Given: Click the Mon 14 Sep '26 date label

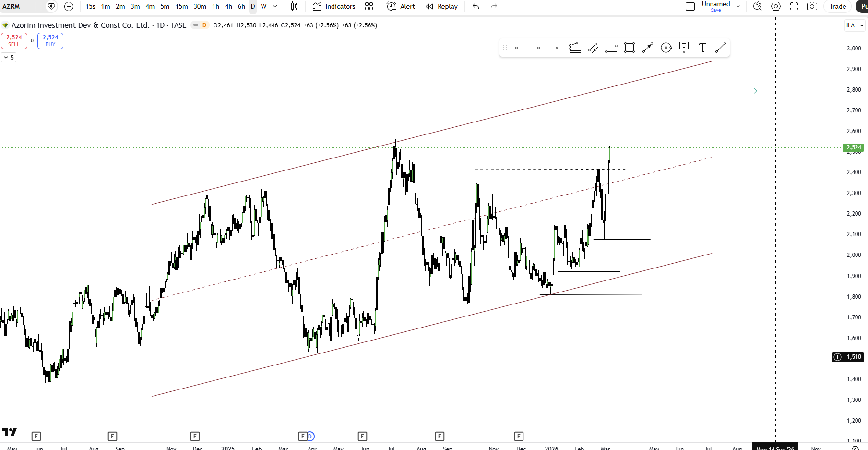Looking at the screenshot, I should point(775,447).
